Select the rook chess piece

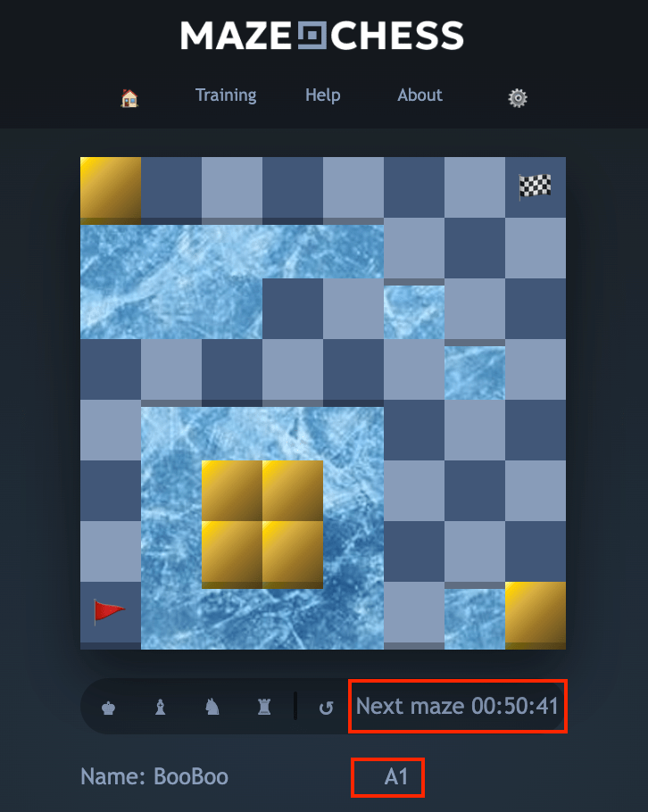point(264,707)
